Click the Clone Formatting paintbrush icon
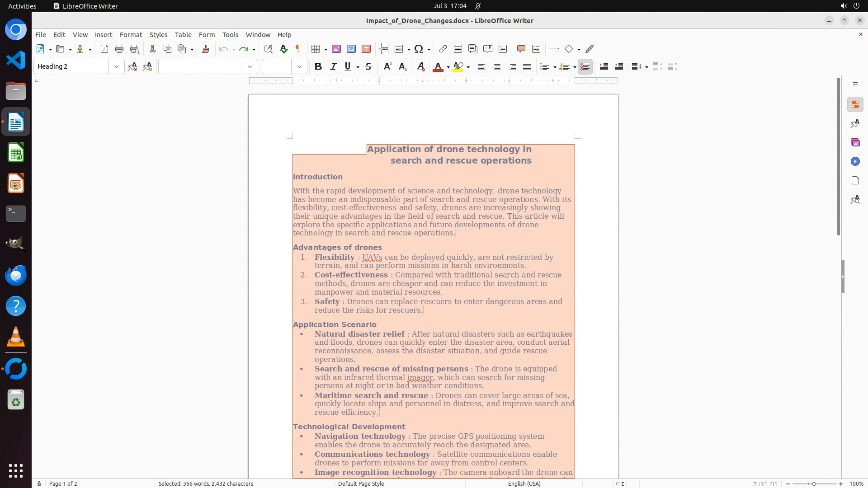The width and height of the screenshot is (868, 488). tap(206, 49)
